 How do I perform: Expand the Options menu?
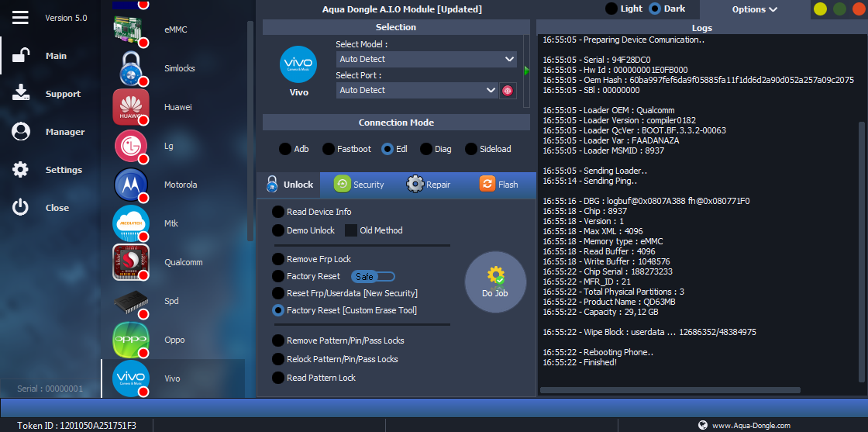tap(755, 9)
